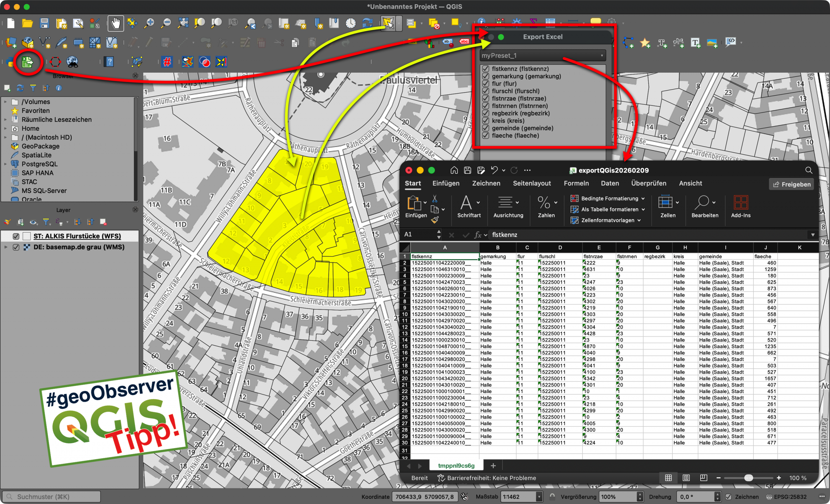Click the Save Project disk icon
830x504 pixels.
pyautogui.click(x=44, y=23)
